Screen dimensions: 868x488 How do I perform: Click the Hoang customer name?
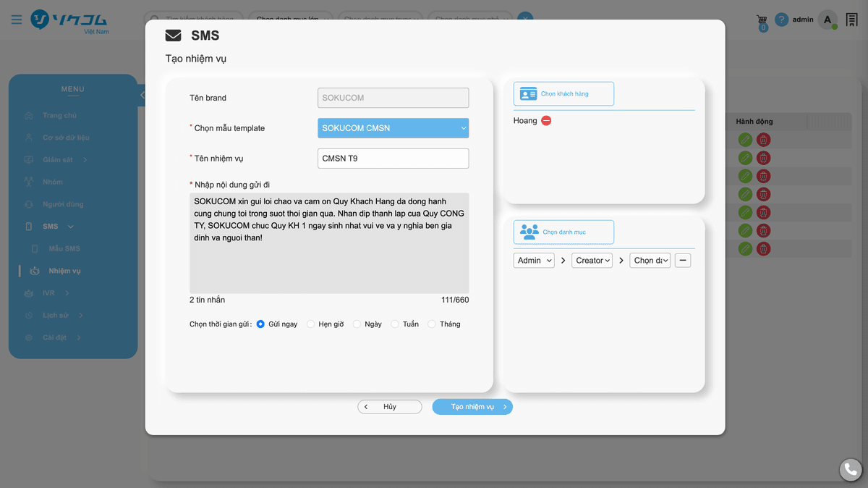click(x=525, y=121)
